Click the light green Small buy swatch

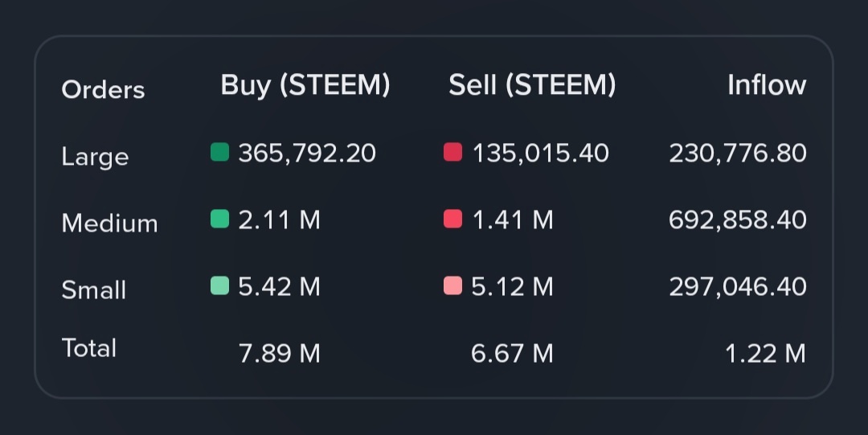(x=219, y=285)
